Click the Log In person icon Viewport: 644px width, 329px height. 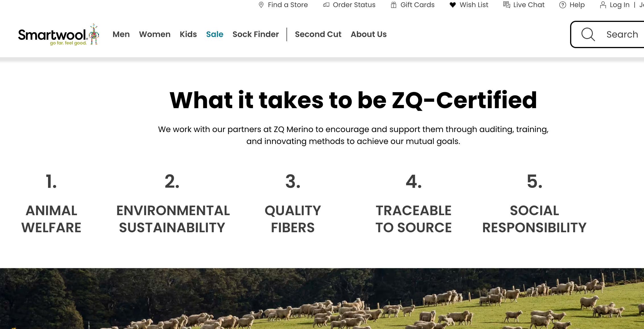(x=603, y=5)
